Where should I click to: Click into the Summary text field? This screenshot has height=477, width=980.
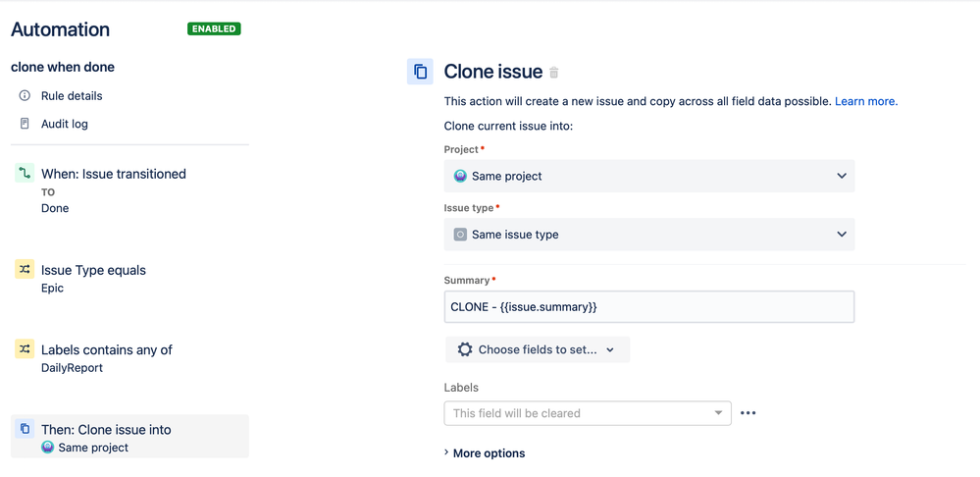[648, 307]
